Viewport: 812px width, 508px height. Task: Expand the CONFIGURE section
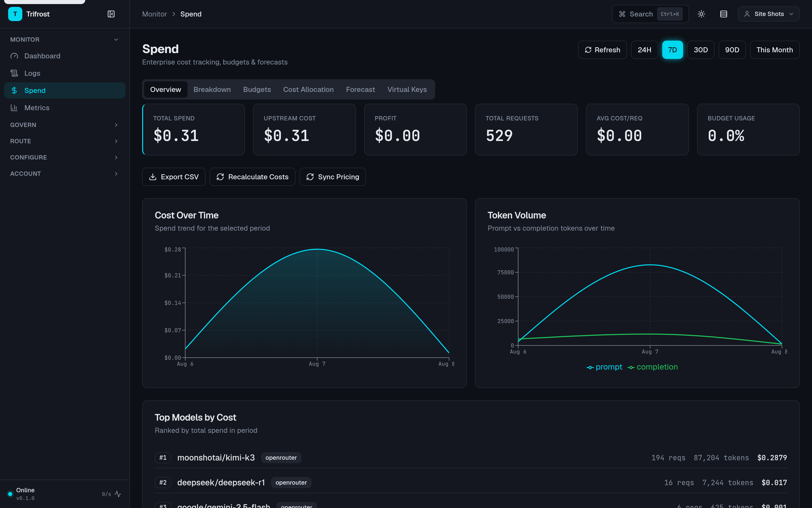[x=64, y=157]
